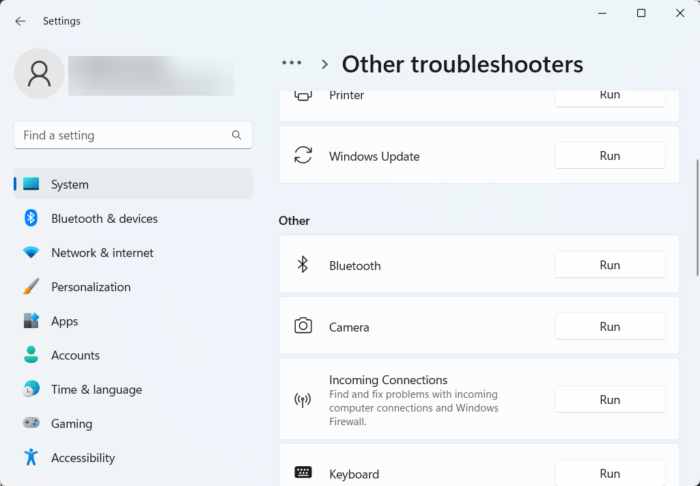
Task: Click the back arrow in Settings
Action: coord(20,21)
